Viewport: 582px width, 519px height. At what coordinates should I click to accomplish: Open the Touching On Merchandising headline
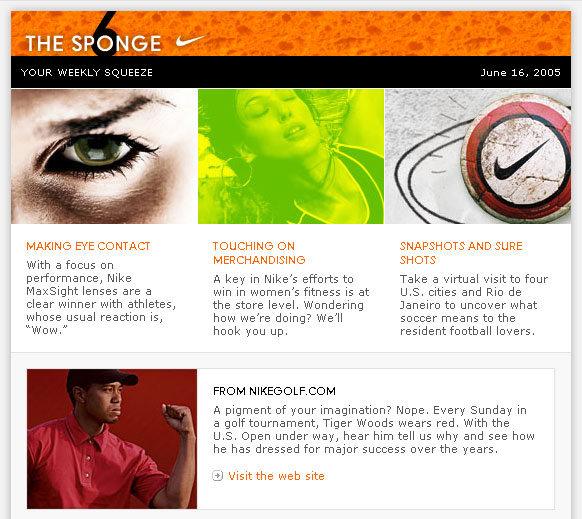point(259,253)
